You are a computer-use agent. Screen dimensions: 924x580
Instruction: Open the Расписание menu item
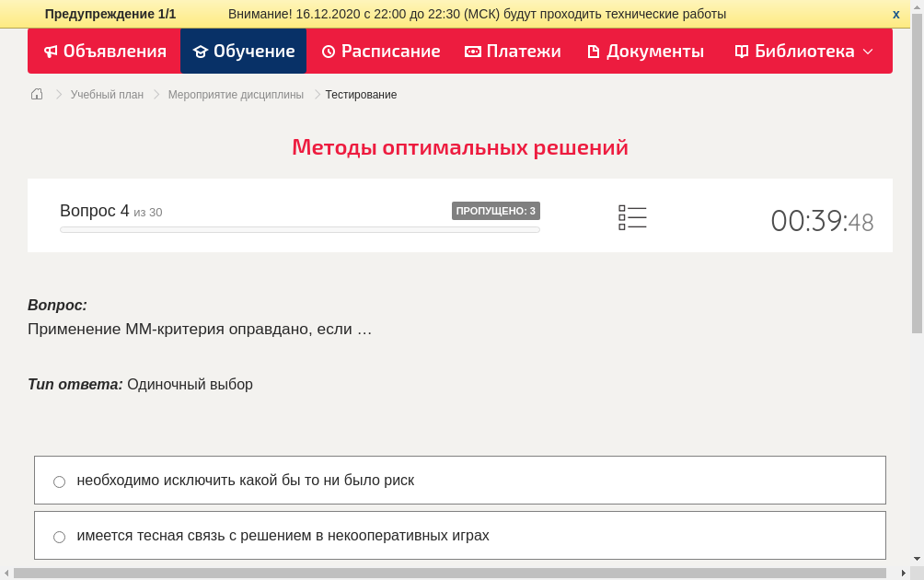(x=380, y=52)
